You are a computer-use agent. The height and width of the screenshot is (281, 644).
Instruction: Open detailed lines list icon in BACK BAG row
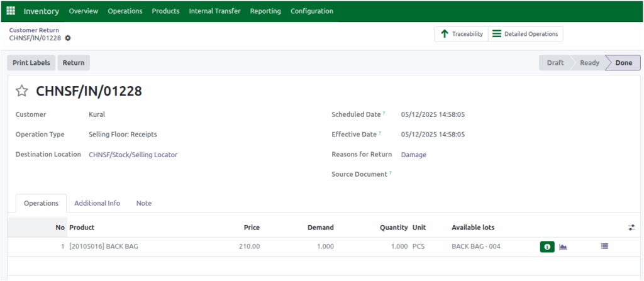pos(604,246)
